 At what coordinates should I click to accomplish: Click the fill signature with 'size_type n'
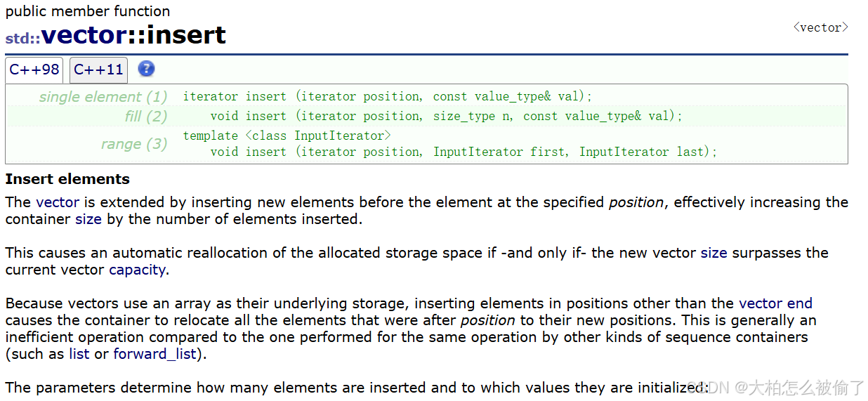click(446, 117)
